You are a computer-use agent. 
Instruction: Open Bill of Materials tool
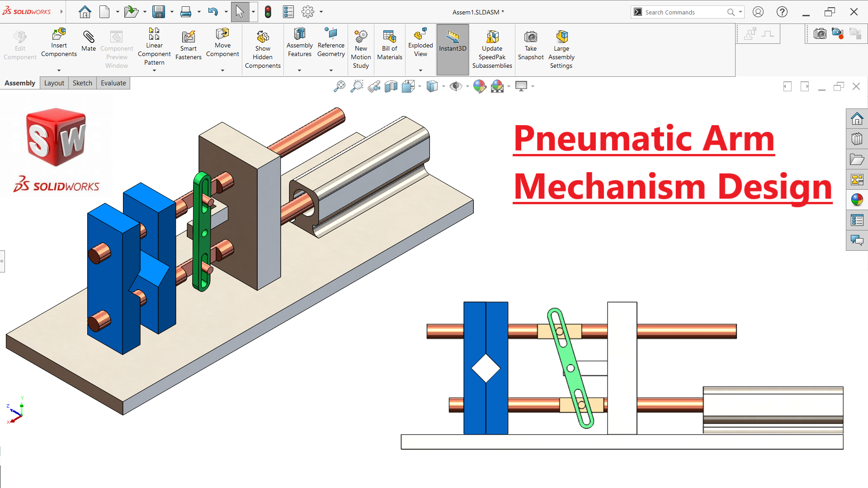tap(389, 45)
